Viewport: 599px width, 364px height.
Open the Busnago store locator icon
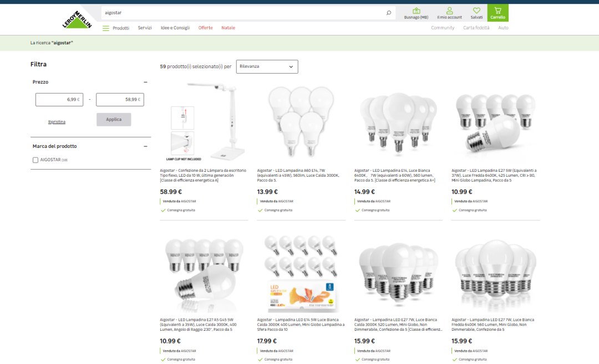point(416,11)
